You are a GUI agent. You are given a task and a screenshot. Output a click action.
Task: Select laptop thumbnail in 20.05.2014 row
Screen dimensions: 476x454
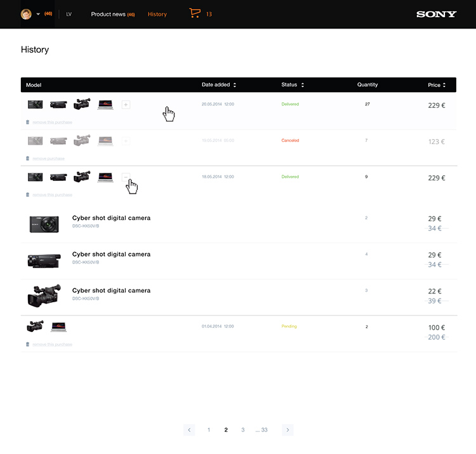[x=105, y=105]
